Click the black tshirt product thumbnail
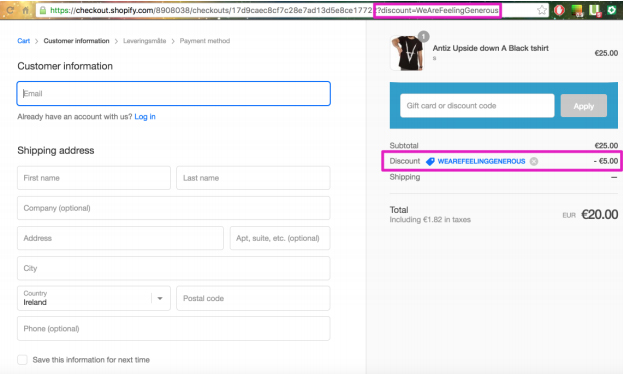 (x=407, y=52)
